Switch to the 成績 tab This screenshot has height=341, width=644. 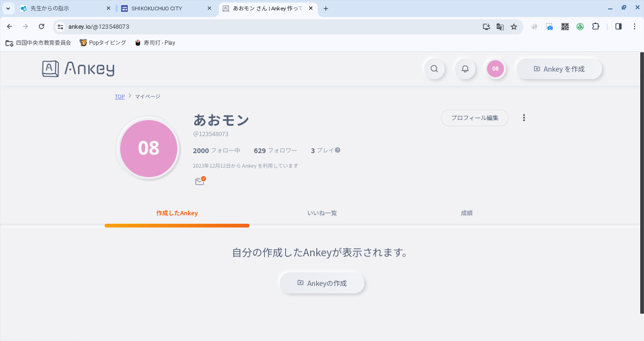[467, 213]
